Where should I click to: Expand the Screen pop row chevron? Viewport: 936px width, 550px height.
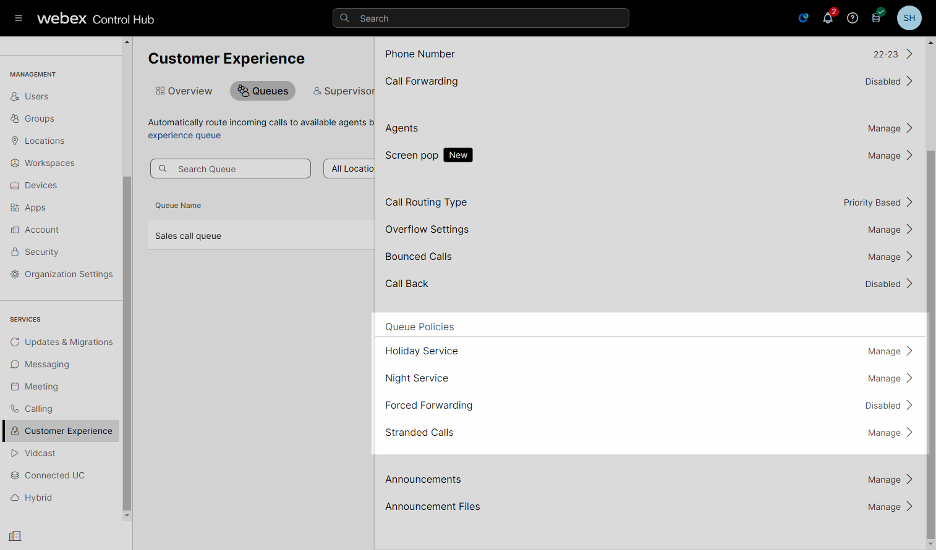[x=909, y=155]
